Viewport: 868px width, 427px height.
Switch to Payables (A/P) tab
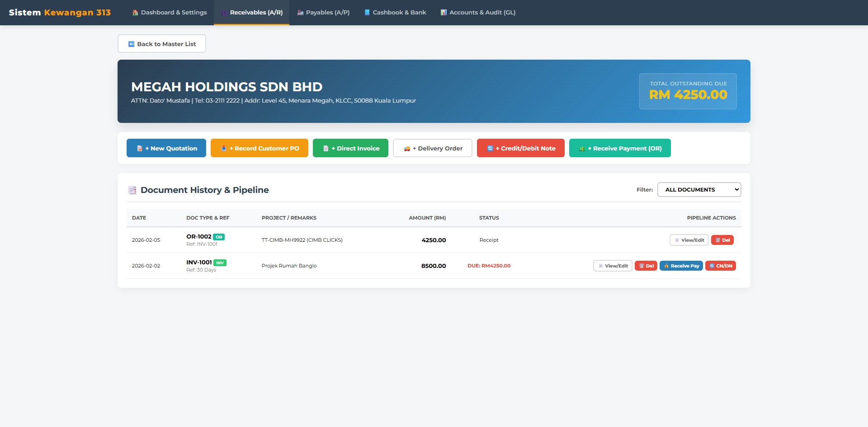coord(323,13)
